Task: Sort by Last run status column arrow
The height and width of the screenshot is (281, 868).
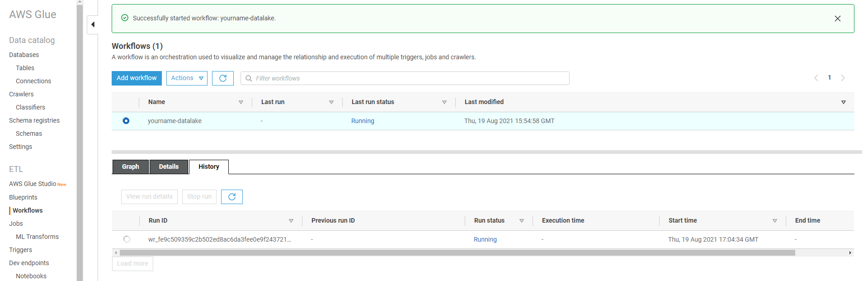Action: click(444, 102)
